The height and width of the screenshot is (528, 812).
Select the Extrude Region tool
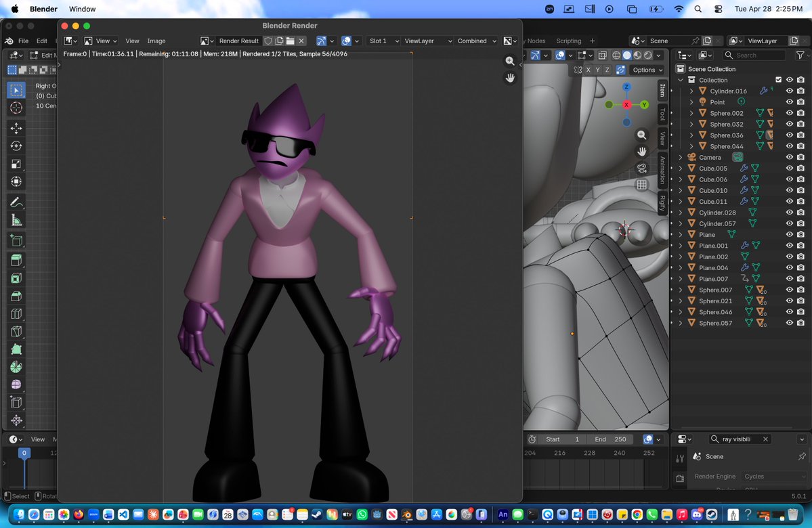pos(16,261)
